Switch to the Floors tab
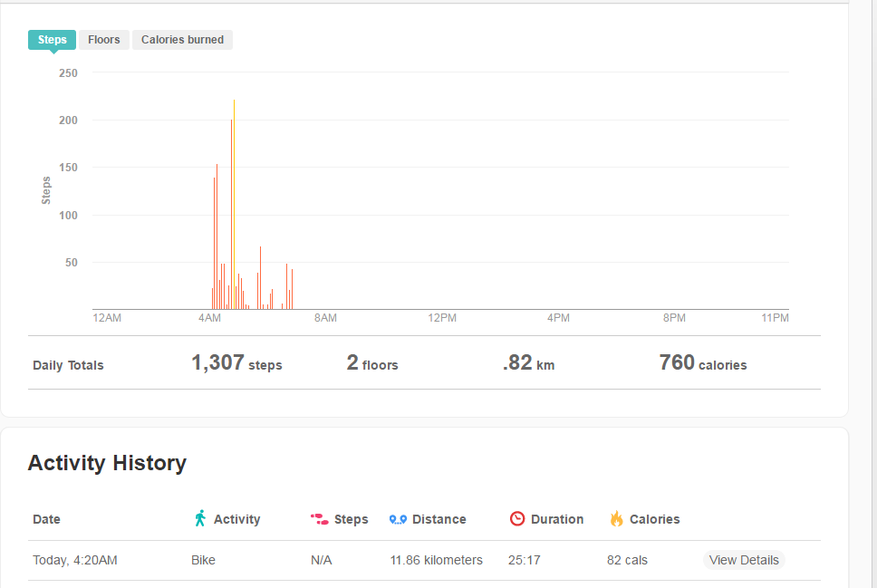 pyautogui.click(x=104, y=40)
